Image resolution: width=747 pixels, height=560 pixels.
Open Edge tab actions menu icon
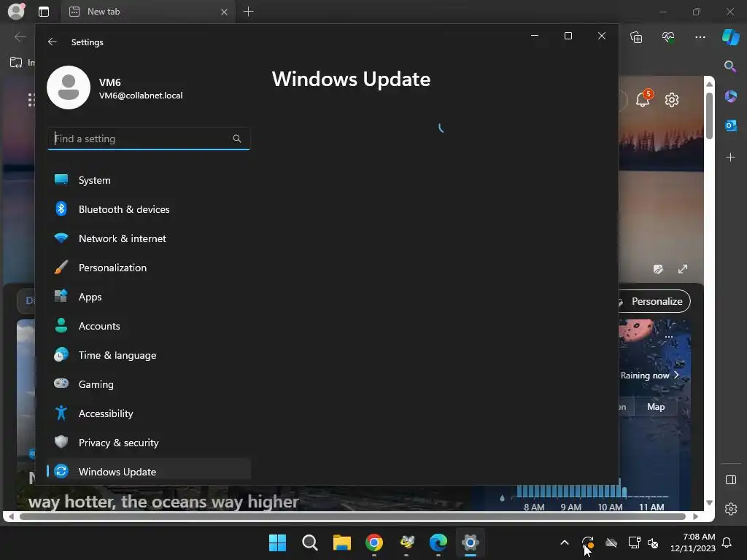43,12
